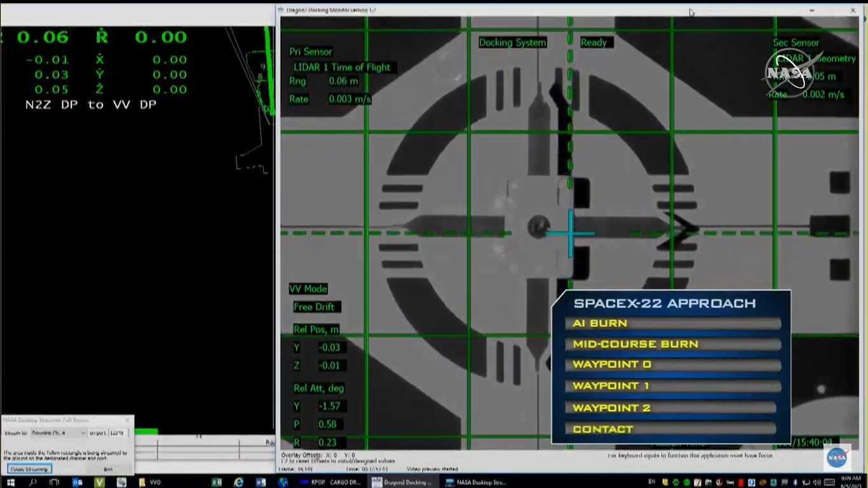This screenshot has width=868, height=488.
Task: Click the primary Rate value 0.003 m/s
Action: click(x=349, y=99)
